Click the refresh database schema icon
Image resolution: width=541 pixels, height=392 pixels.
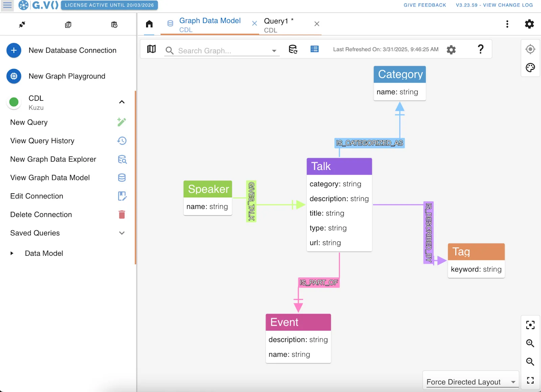click(x=293, y=49)
